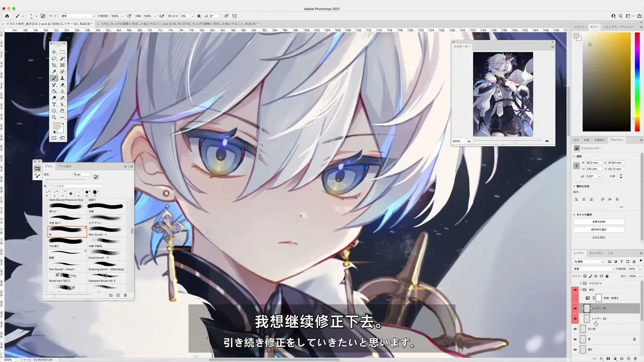Expand the テクスチャ layer group
Viewport: 644px width, 362px height.
(x=581, y=283)
